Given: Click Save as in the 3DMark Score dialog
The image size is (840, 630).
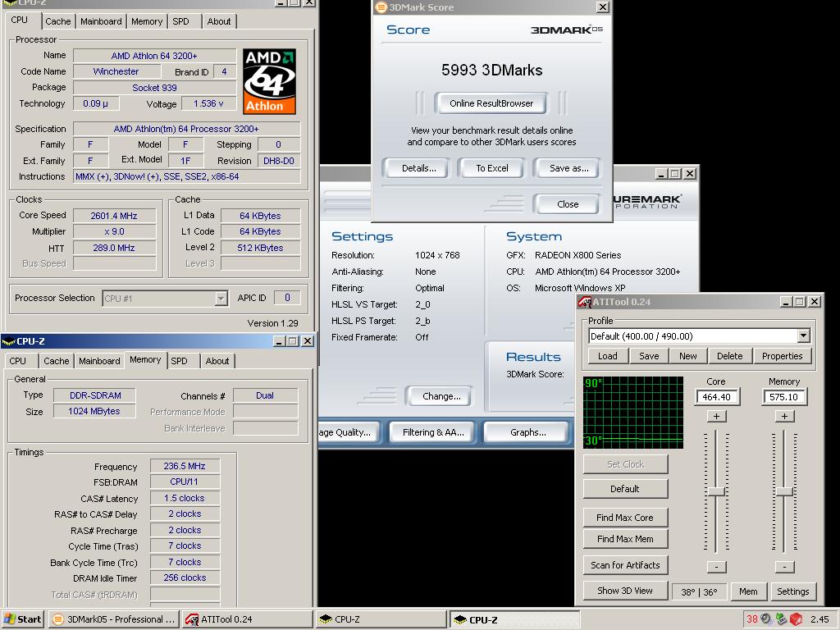Looking at the screenshot, I should point(568,168).
